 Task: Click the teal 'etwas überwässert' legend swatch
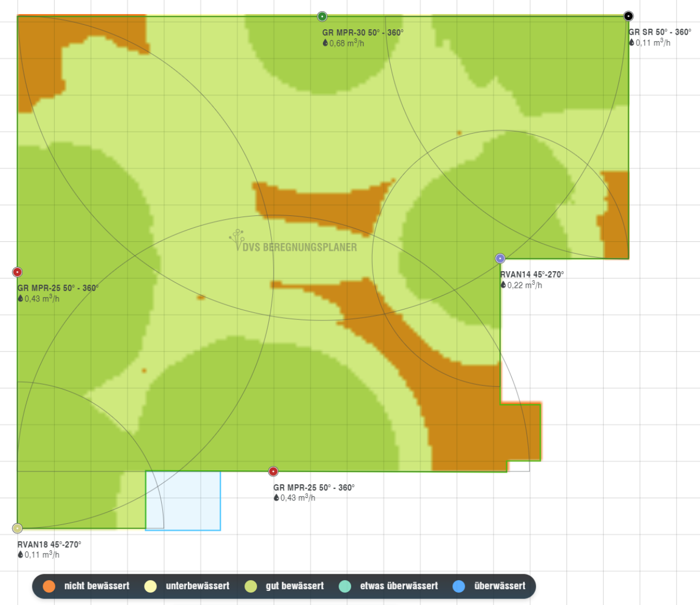pyautogui.click(x=345, y=586)
